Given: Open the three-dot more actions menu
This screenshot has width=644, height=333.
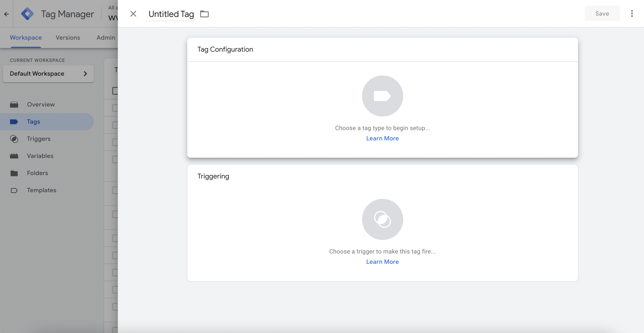Looking at the screenshot, I should pyautogui.click(x=632, y=13).
